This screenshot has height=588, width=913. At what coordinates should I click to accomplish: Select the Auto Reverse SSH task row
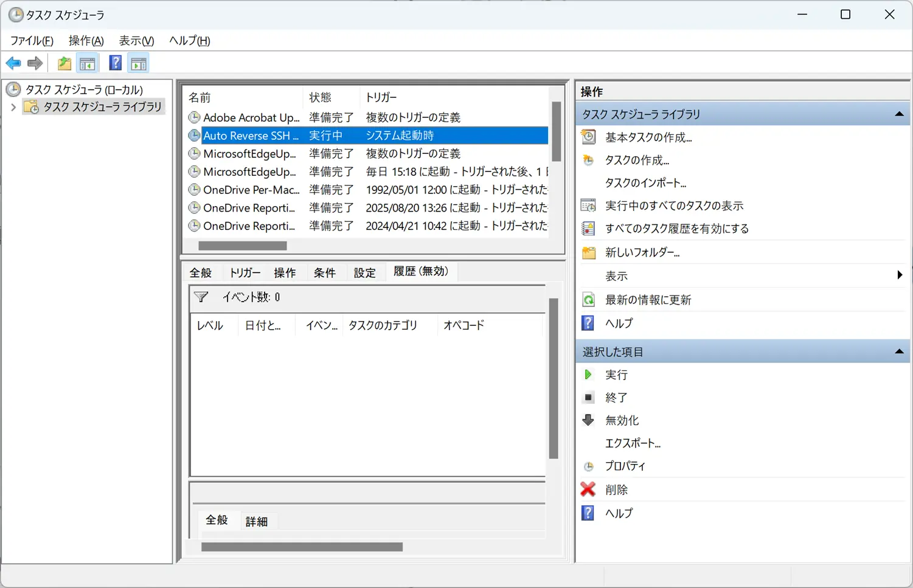click(x=367, y=136)
